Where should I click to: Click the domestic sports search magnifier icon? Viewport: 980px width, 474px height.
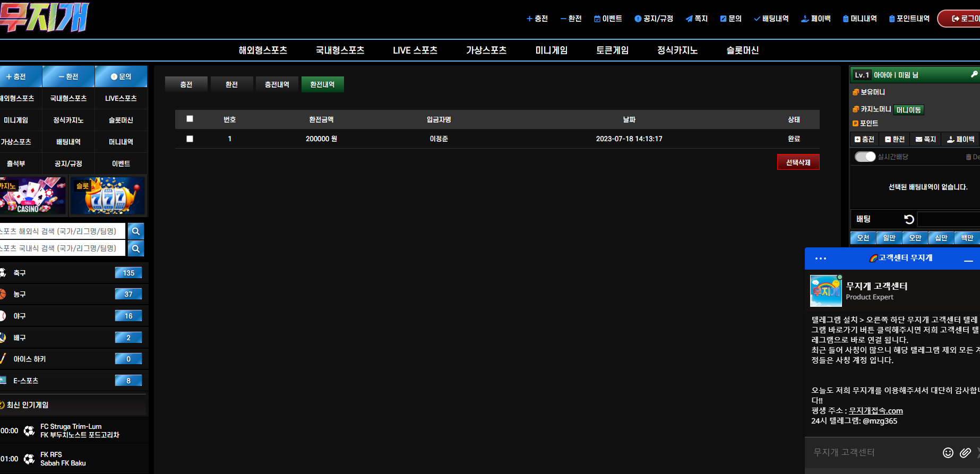(136, 248)
